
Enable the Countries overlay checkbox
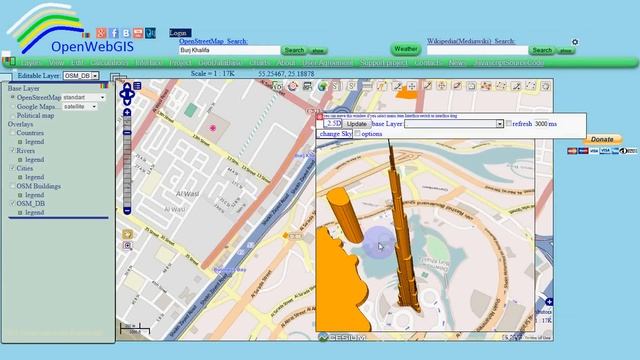point(12,133)
